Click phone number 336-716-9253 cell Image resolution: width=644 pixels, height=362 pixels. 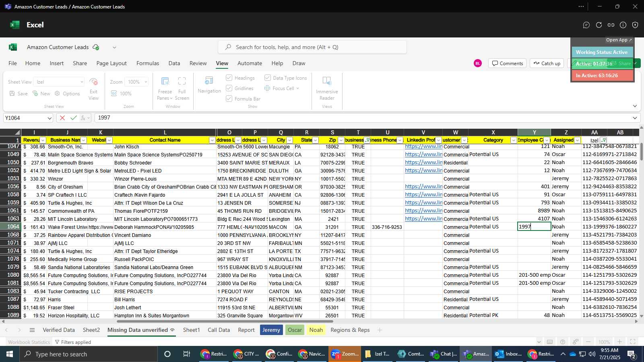point(387,227)
